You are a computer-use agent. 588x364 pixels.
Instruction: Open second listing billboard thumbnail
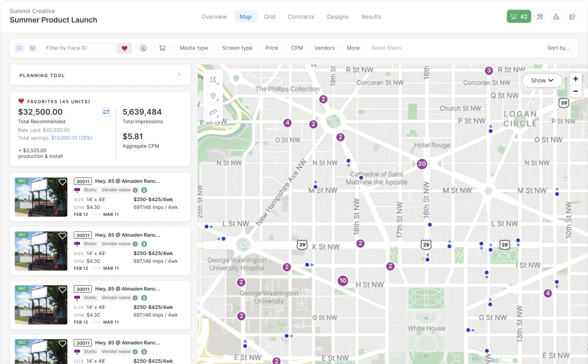click(x=41, y=251)
